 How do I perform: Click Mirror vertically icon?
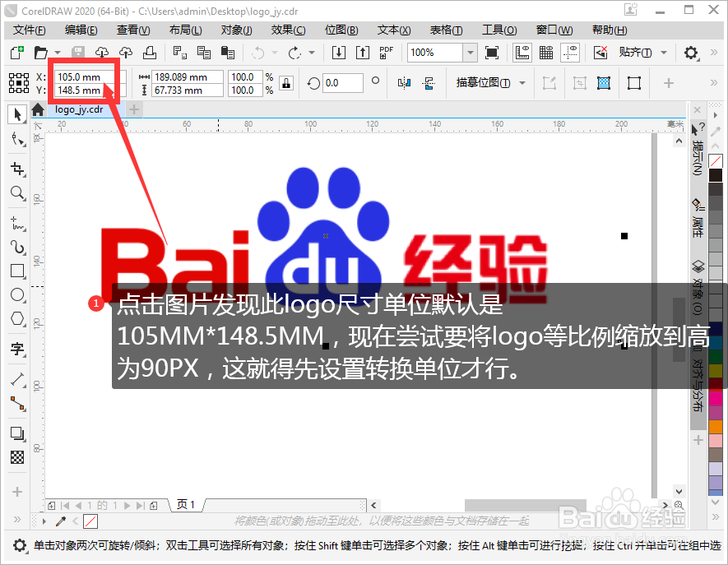click(429, 83)
